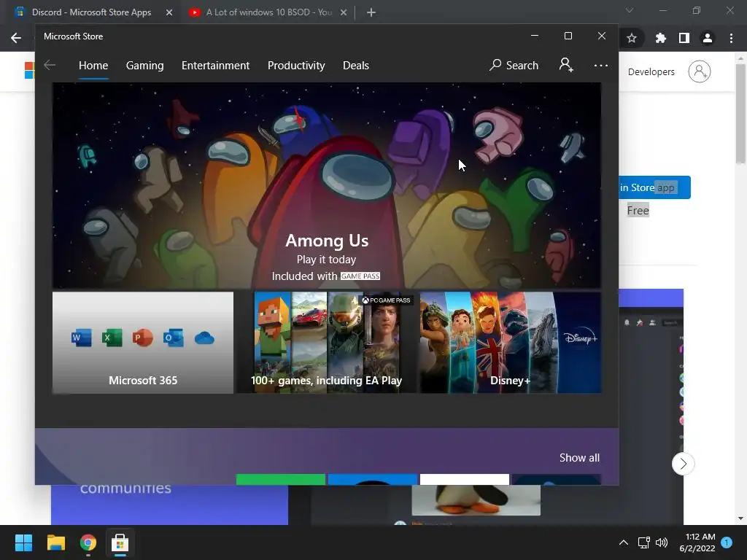747x560 pixels.
Task: Click the Show all link
Action: [x=579, y=458]
